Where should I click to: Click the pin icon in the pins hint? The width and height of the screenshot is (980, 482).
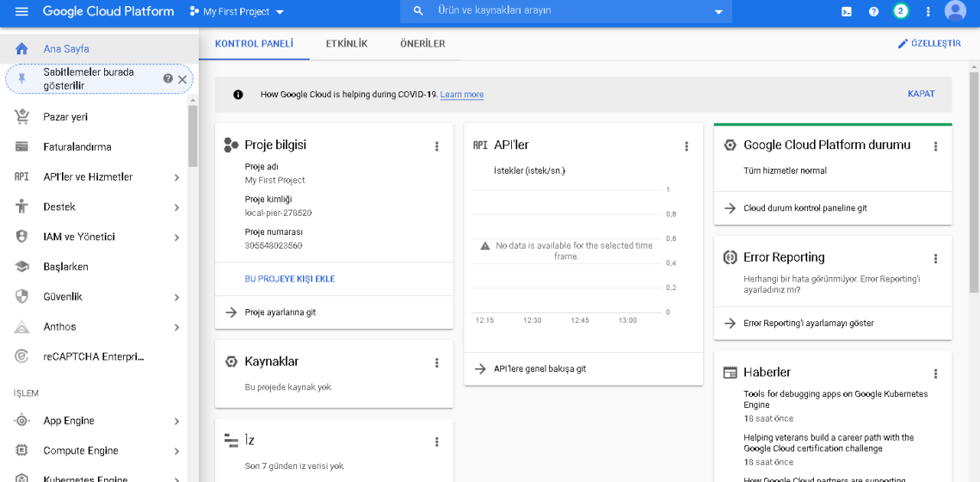click(22, 78)
